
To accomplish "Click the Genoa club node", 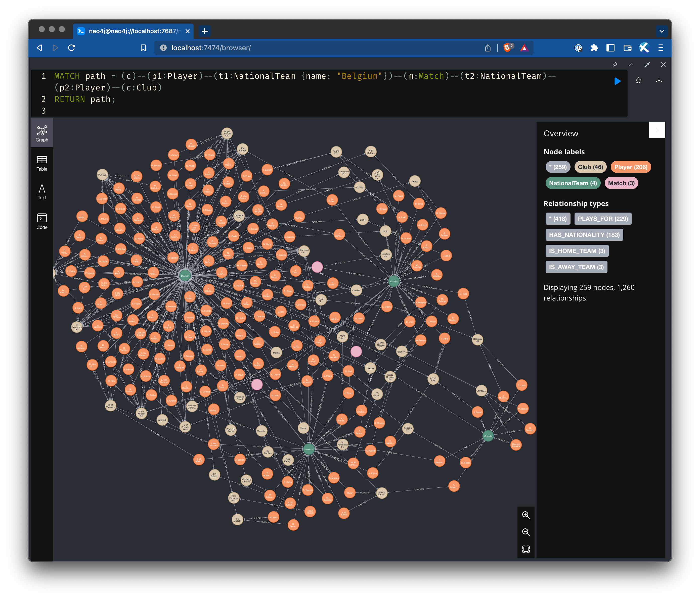I will click(415, 181).
